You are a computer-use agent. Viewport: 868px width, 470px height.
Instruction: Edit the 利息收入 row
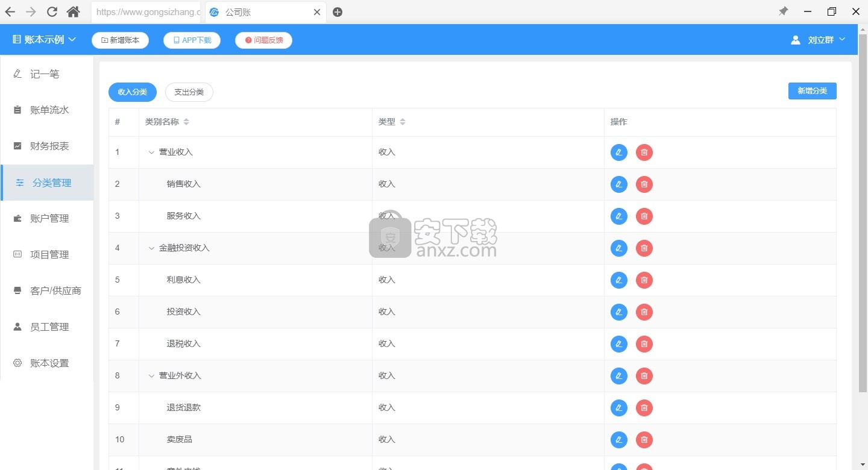619,280
